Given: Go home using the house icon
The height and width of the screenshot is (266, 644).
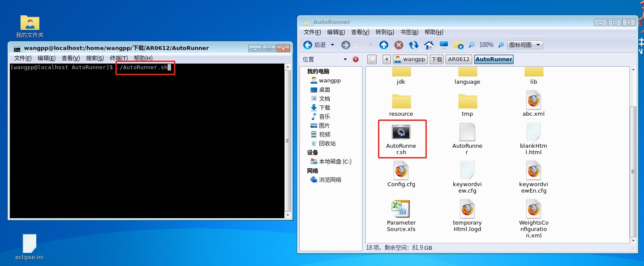Looking at the screenshot, I should 428,45.
